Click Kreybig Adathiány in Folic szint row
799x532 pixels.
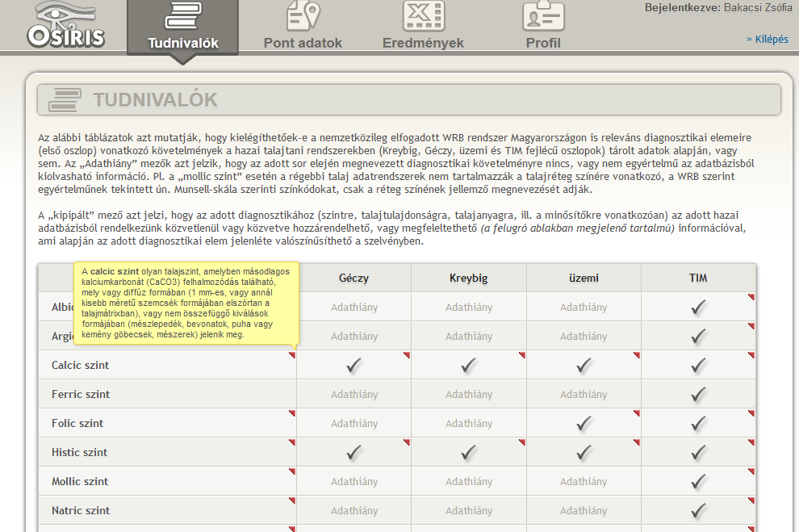469,424
